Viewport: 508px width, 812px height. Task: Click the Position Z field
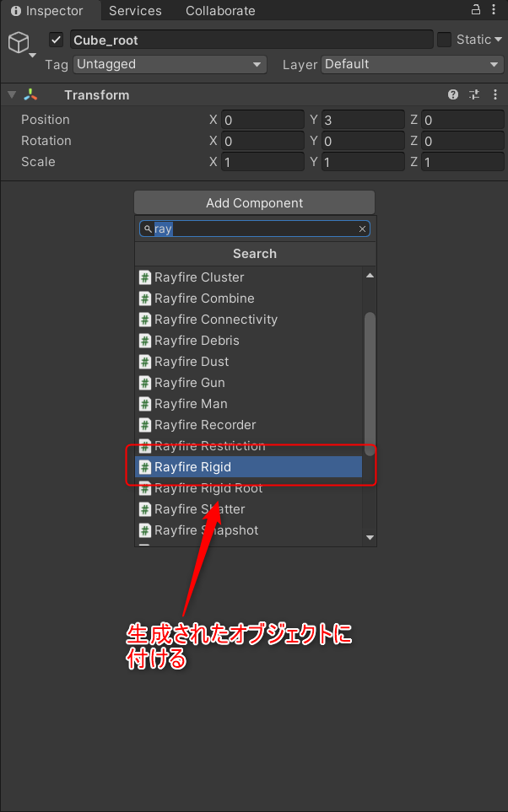[x=462, y=120]
